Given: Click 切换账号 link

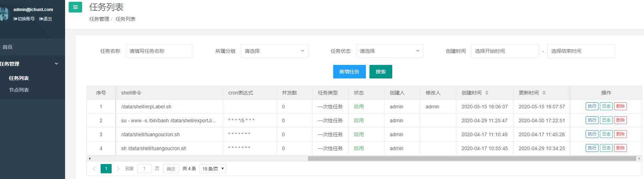Looking at the screenshot, I should [24, 19].
